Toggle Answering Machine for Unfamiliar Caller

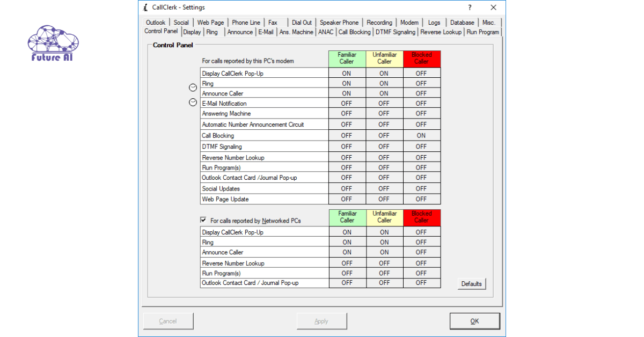[x=384, y=113]
